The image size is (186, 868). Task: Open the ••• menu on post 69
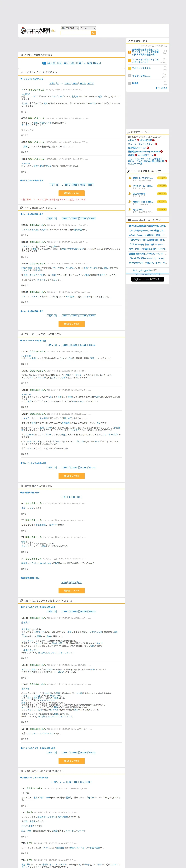point(84,503)
